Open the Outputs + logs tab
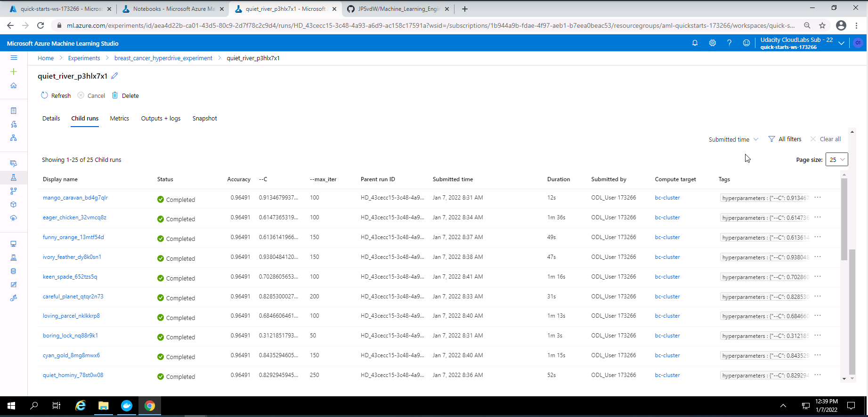Screen dimensions: 868x417 (161, 119)
